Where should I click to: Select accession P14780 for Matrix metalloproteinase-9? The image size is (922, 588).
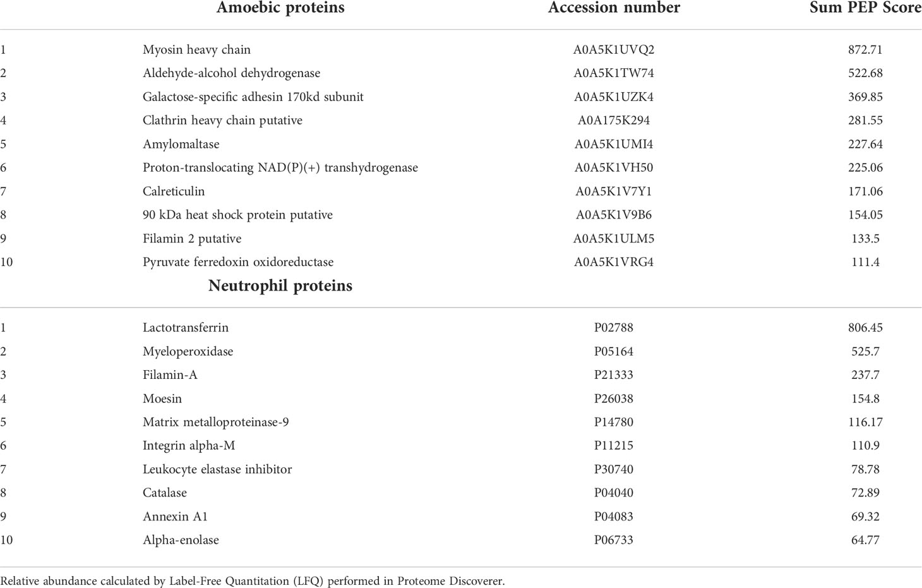614,422
